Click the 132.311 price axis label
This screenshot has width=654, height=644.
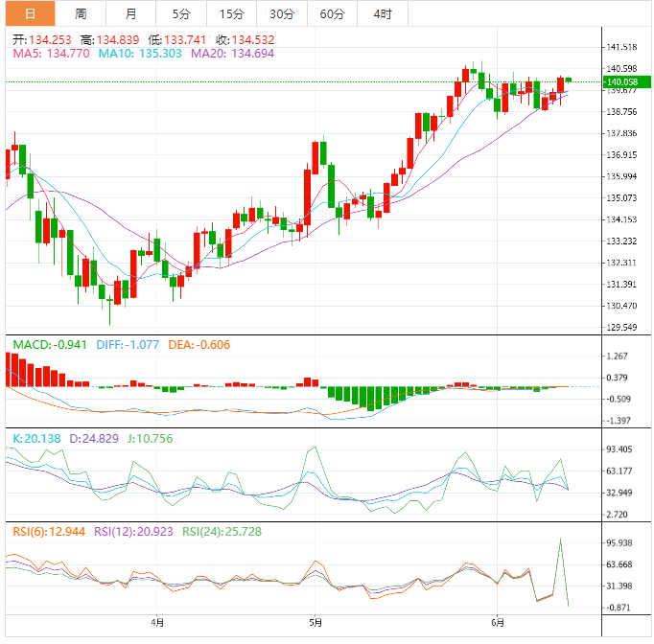click(x=621, y=263)
